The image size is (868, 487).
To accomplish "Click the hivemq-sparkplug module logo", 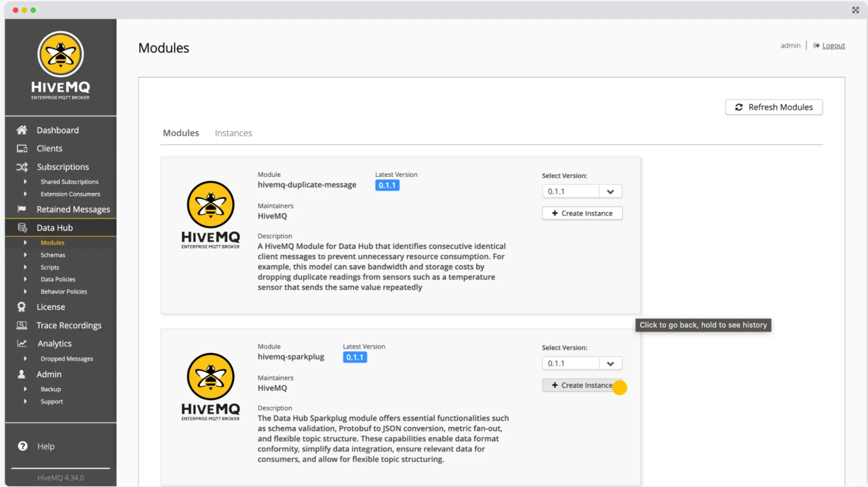I will coord(211,387).
